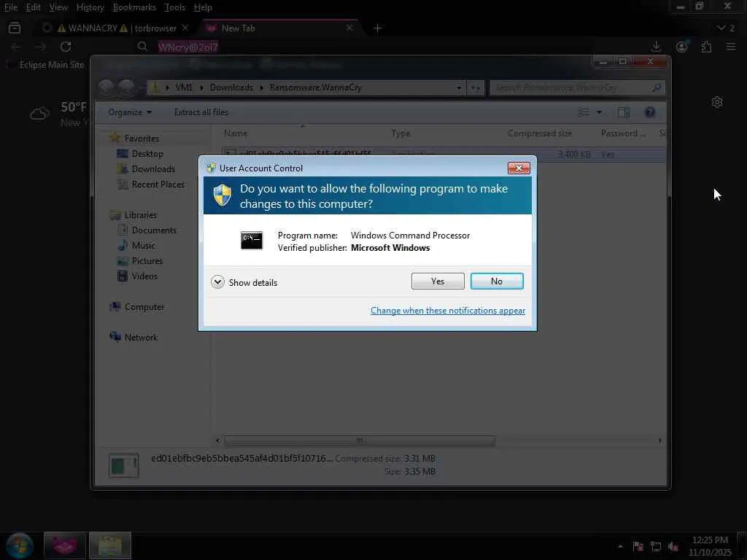This screenshot has height=560, width=747.
Task: Close the New Tab browser tab
Action: tap(349, 28)
